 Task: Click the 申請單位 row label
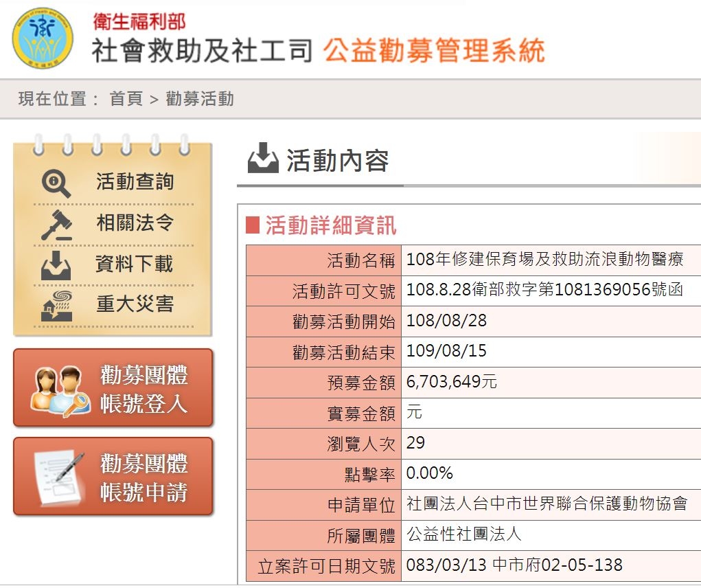tap(361, 505)
